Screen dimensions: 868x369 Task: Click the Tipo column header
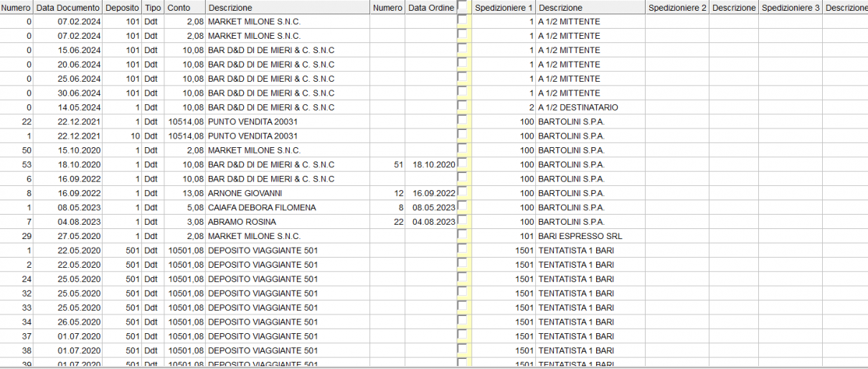point(153,7)
